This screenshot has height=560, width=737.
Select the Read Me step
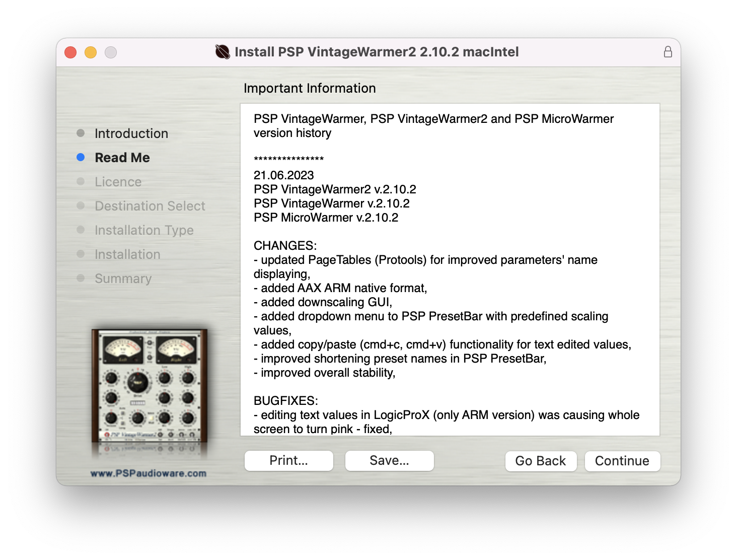pyautogui.click(x=122, y=158)
